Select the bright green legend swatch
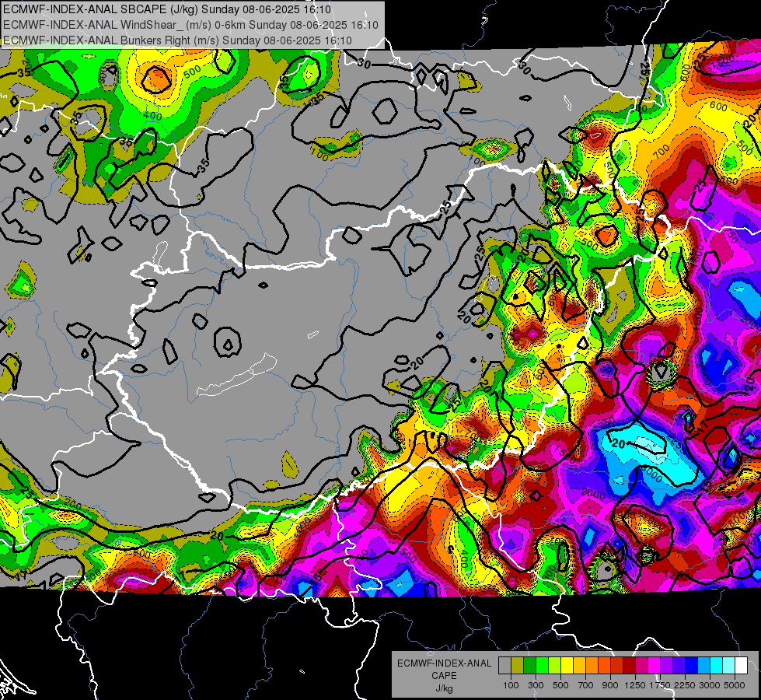The image size is (761, 700). tap(542, 666)
